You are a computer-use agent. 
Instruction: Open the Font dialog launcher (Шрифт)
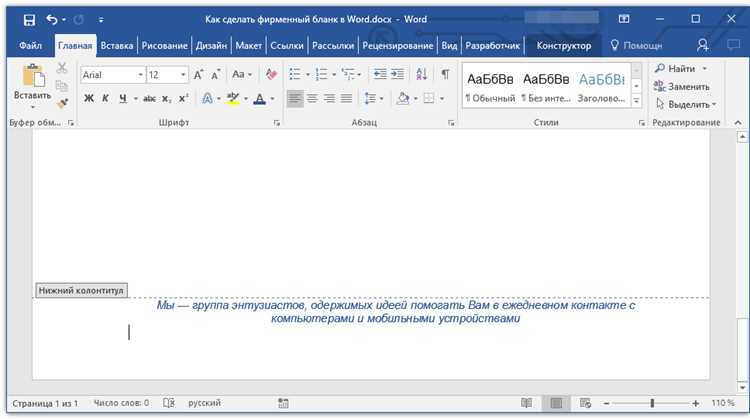[x=277, y=123]
